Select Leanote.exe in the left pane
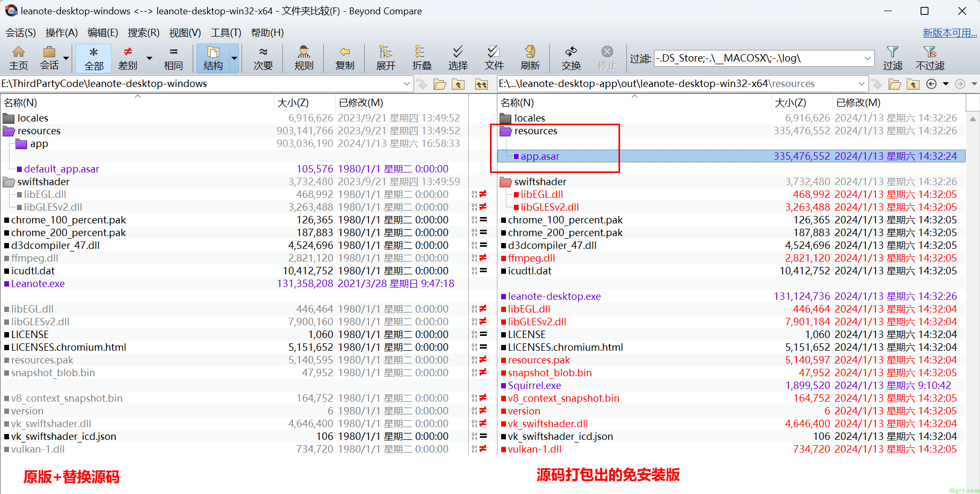 [x=38, y=284]
